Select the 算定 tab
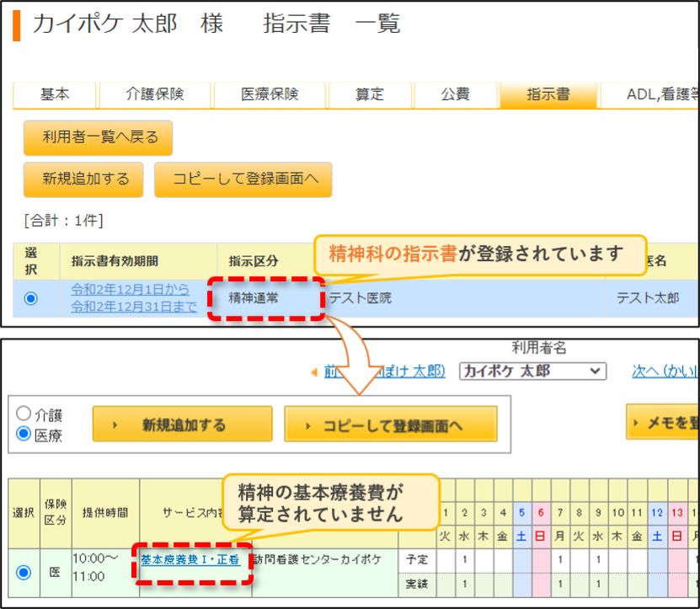Screen dimensions: 700x609 pyautogui.click(x=370, y=94)
